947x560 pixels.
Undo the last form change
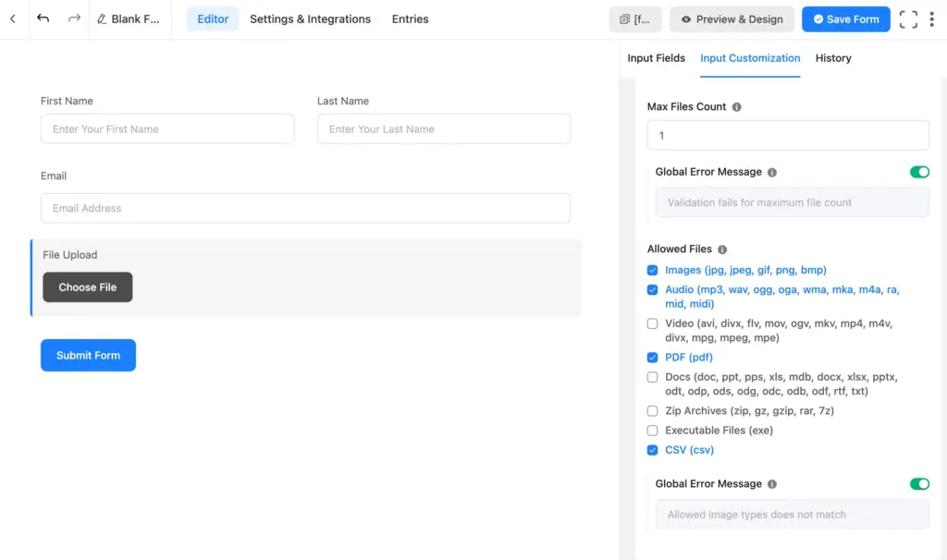(43, 18)
